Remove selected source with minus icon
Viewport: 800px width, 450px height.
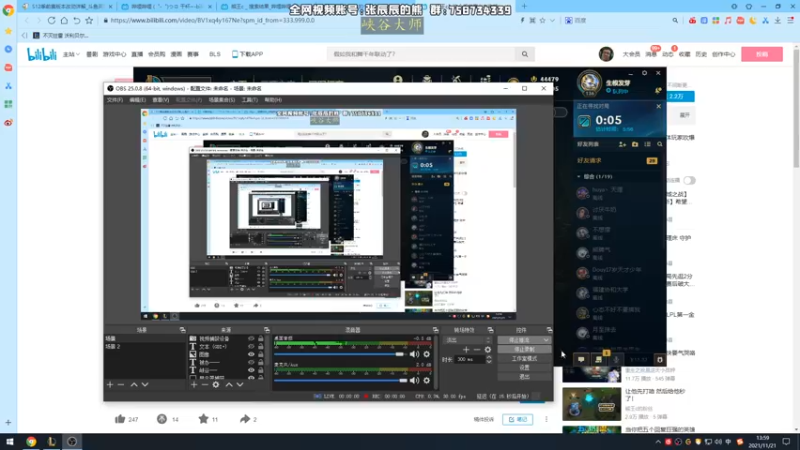coord(205,384)
